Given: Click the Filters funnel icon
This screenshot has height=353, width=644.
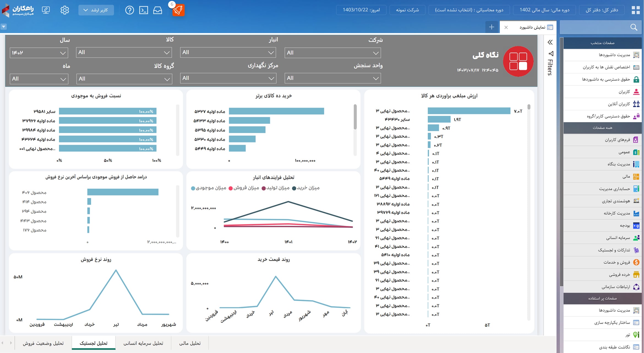Looking at the screenshot, I should pos(550,53).
